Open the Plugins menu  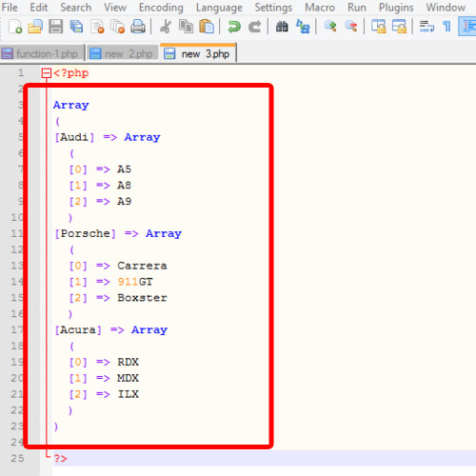click(x=396, y=7)
